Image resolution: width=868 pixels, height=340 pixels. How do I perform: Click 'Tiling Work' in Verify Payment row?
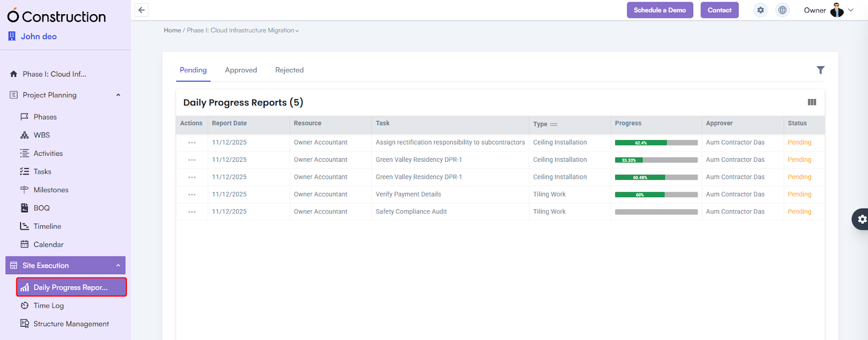coord(549,194)
